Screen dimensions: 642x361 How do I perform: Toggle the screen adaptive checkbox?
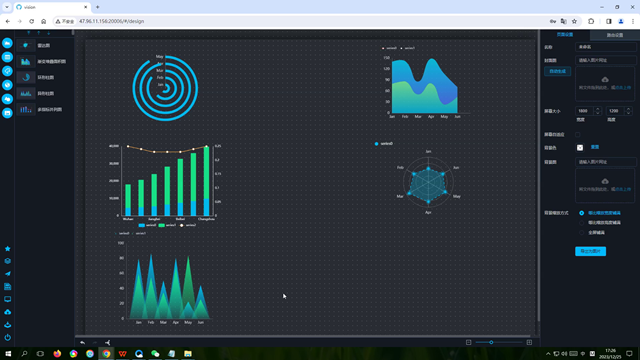578,134
